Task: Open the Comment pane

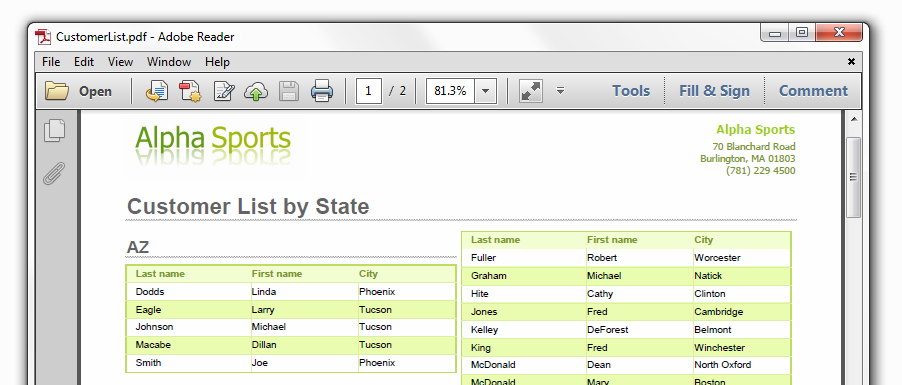Action: [813, 91]
